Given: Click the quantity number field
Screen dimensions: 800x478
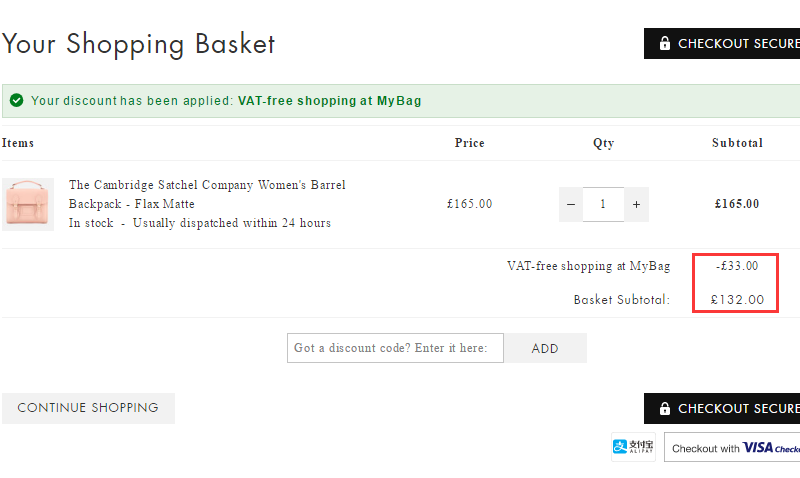Looking at the screenshot, I should [x=603, y=204].
